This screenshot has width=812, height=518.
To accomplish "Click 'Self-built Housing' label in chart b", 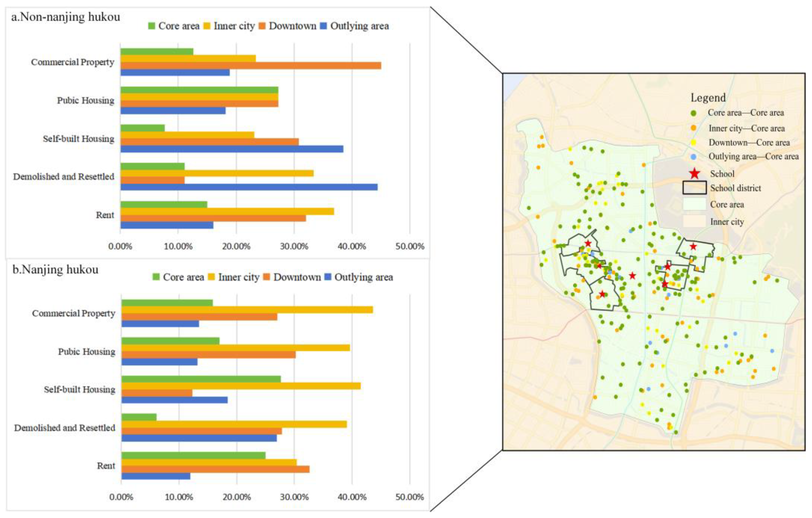I will 79,389.
